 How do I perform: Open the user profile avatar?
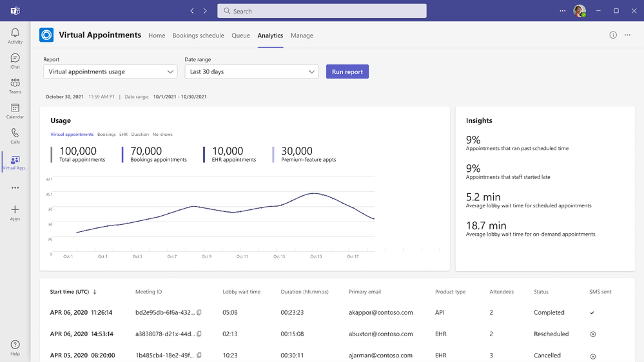(579, 11)
